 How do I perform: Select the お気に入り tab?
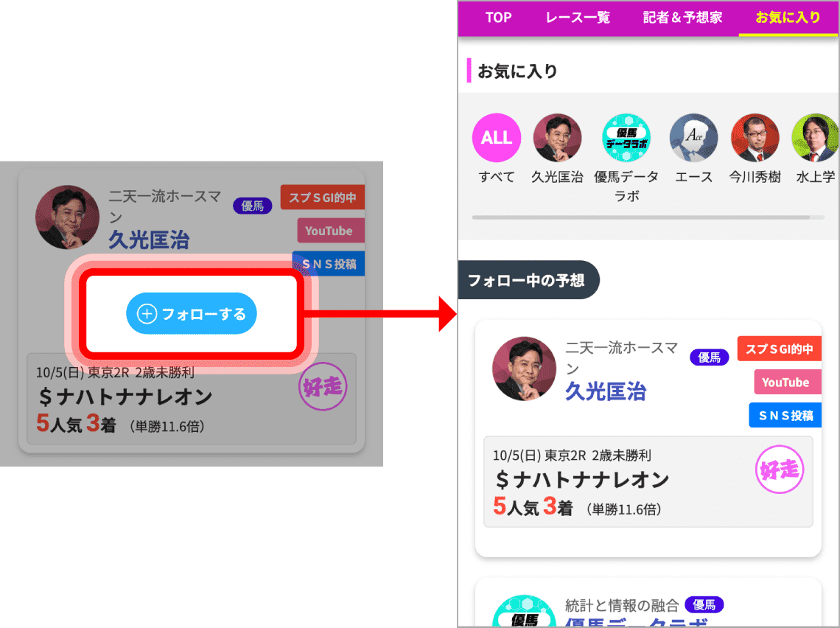pos(788,18)
